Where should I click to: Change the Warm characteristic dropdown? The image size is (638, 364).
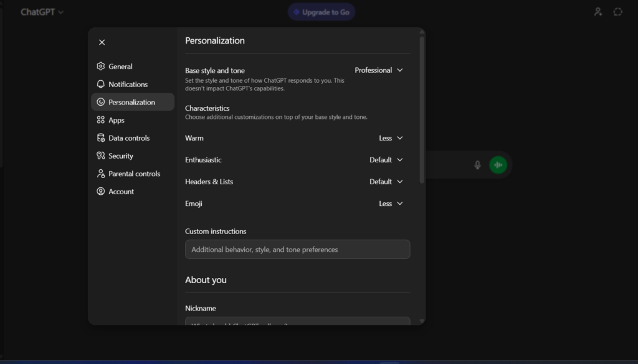[391, 138]
